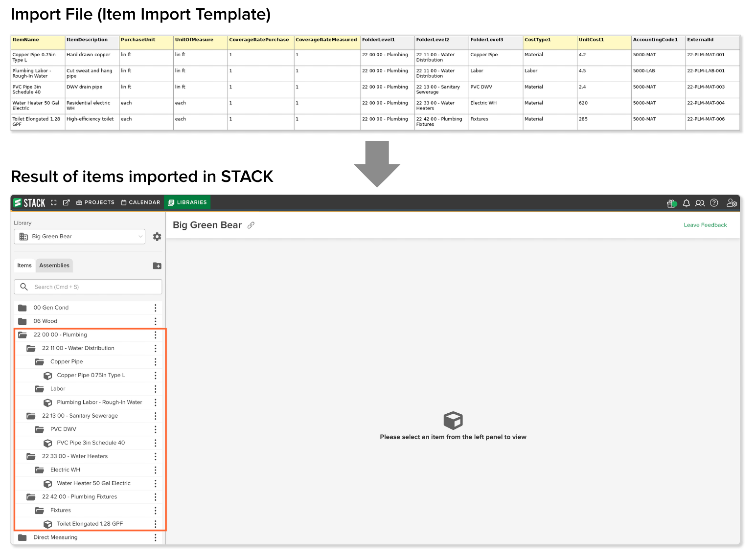The image size is (756, 559).
Task: Open the gift rewards icon
Action: 672,203
